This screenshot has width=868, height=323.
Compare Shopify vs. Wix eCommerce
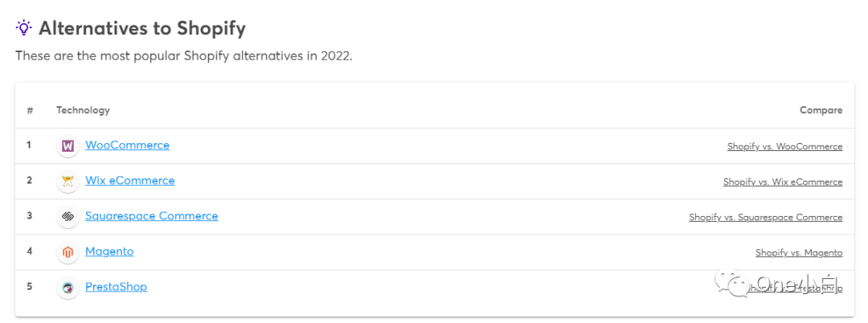click(x=783, y=182)
